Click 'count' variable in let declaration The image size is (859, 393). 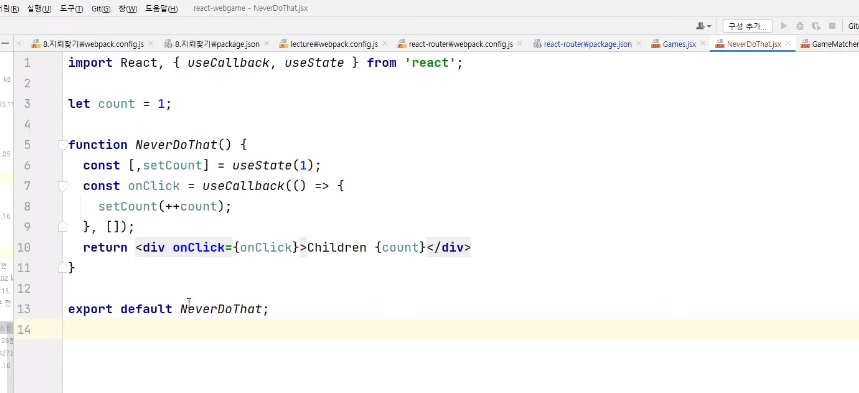pyautogui.click(x=116, y=104)
